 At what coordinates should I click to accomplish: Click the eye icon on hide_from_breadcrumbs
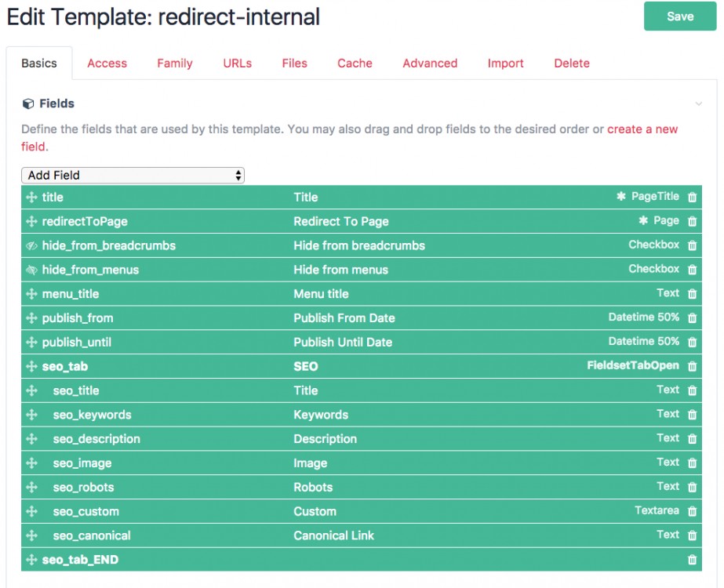pos(31,245)
